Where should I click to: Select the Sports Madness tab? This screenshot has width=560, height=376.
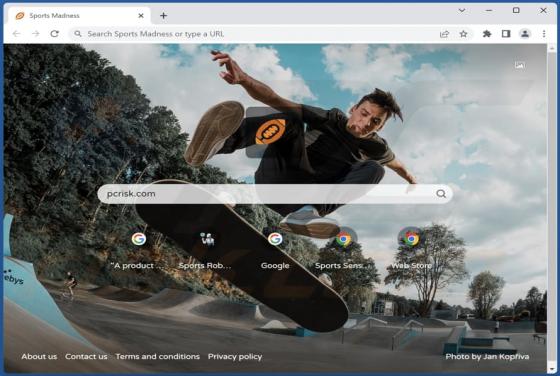click(79, 15)
